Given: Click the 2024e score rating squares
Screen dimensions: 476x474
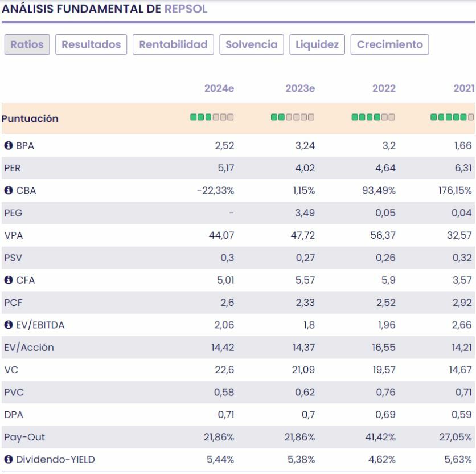Looking at the screenshot, I should 212,118.
